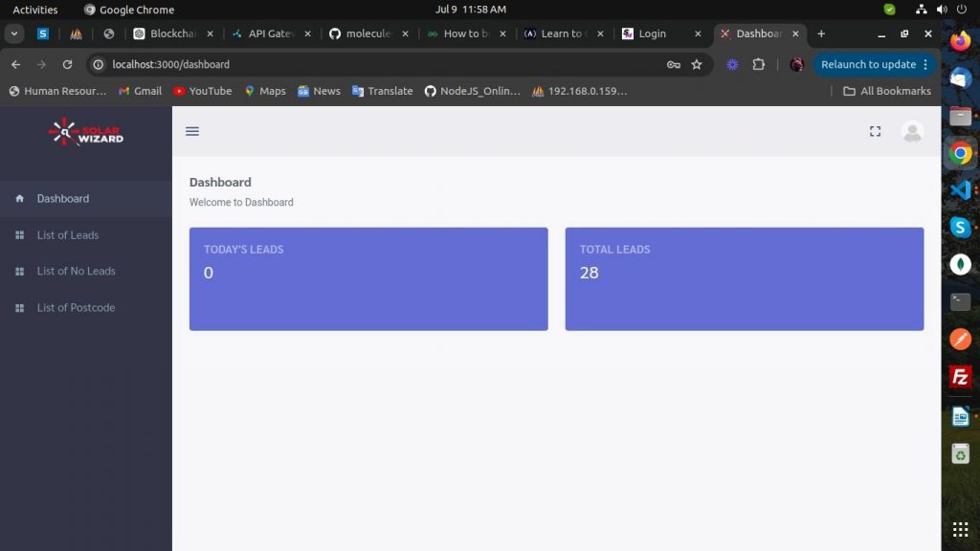
Task: Click the Total Leads card
Action: point(744,278)
